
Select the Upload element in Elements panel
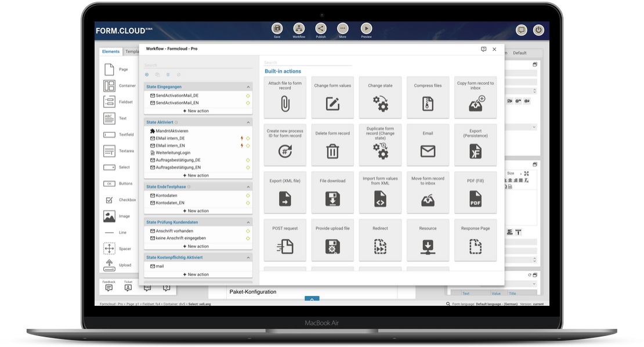coord(117,265)
